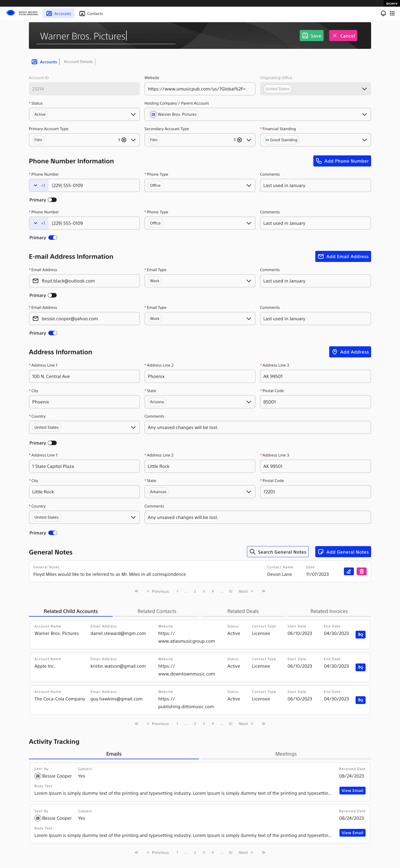
Task: Cancel editing the account
Action: click(343, 36)
